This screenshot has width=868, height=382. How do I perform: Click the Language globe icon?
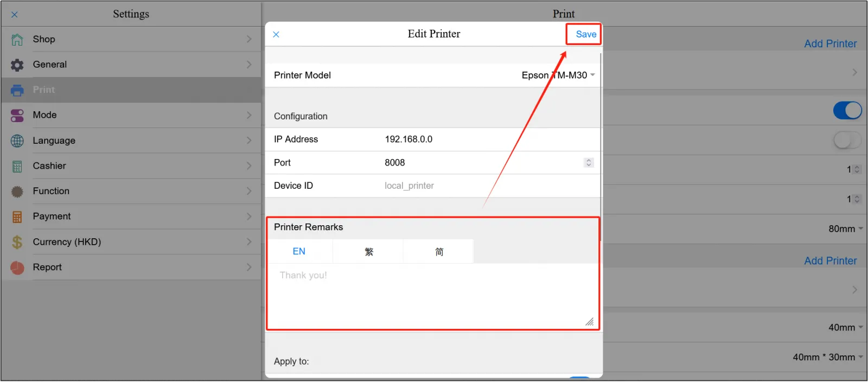point(17,141)
